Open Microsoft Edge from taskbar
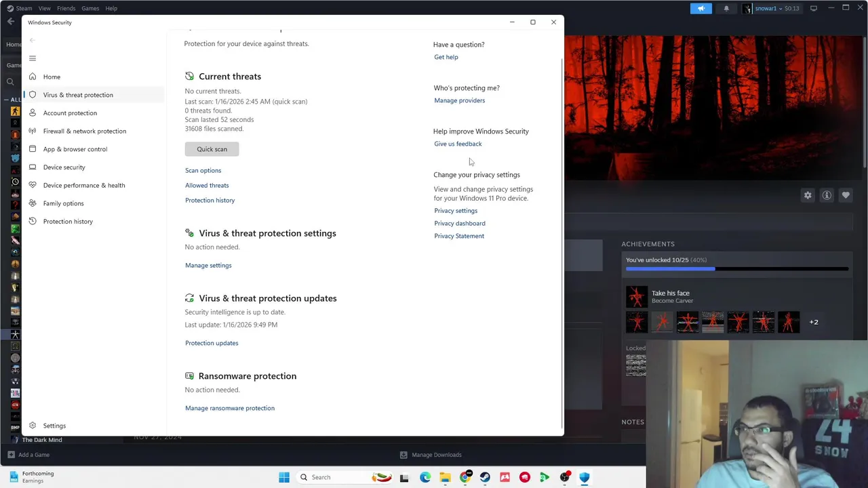The height and width of the screenshot is (488, 868). click(x=425, y=477)
